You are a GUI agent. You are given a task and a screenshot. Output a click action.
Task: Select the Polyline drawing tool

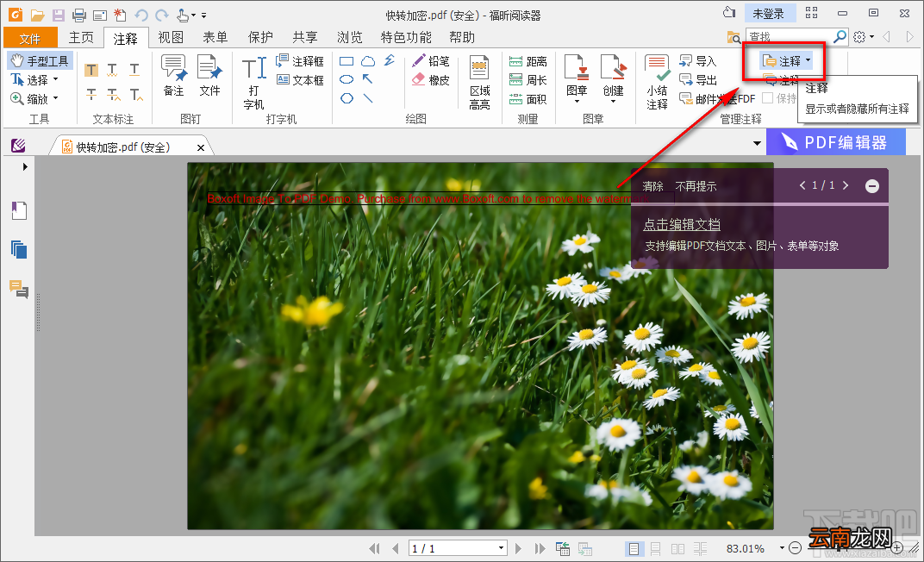pos(390,60)
